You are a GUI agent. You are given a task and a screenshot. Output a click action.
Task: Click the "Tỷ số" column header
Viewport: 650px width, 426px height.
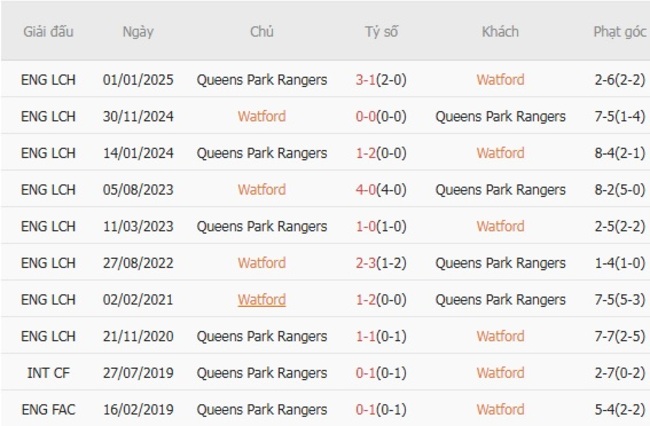381,31
